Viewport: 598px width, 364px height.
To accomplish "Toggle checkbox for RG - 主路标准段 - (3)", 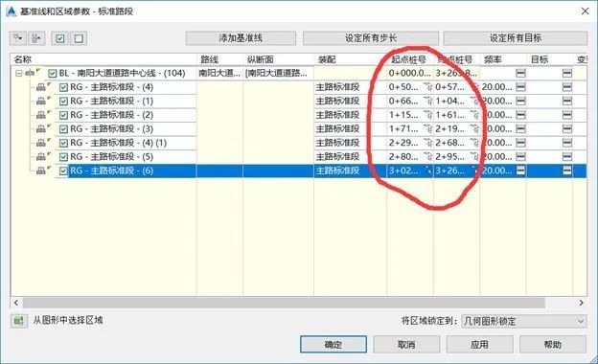I will 63,128.
